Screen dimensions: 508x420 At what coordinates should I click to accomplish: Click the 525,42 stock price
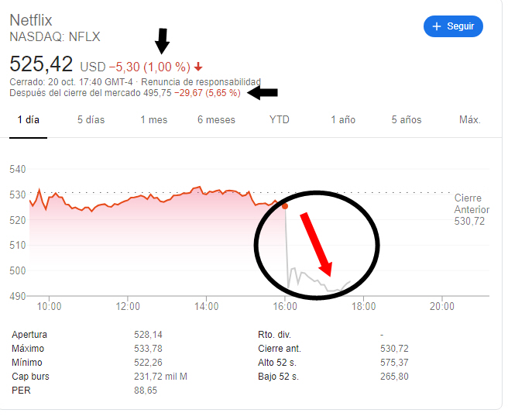point(40,64)
